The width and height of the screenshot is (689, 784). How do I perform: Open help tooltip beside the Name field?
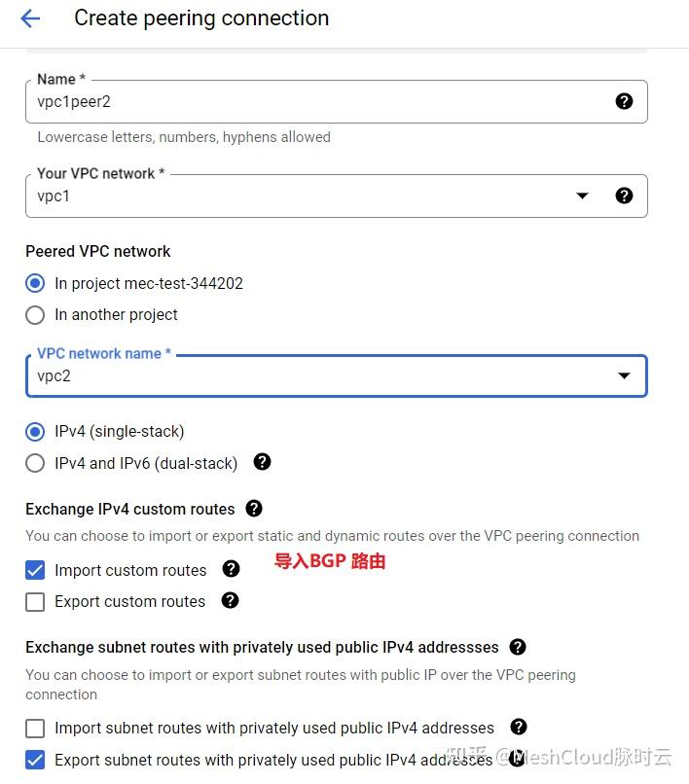point(624,100)
